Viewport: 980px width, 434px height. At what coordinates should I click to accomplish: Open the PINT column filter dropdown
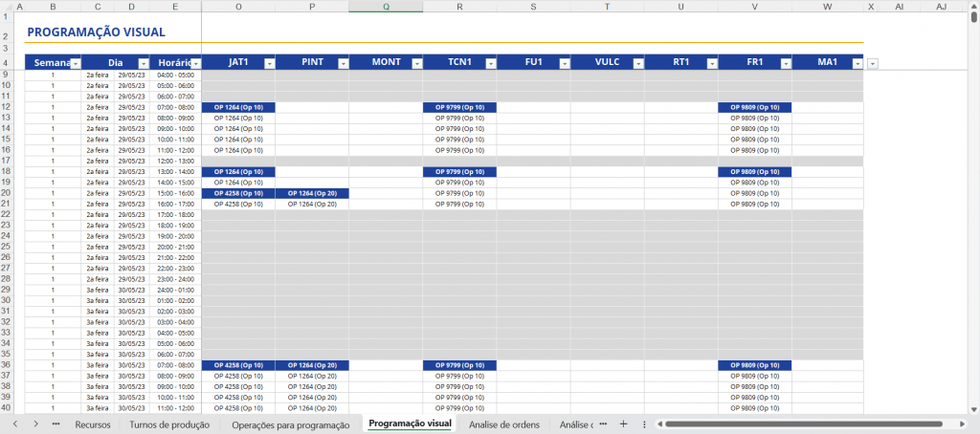pos(342,63)
